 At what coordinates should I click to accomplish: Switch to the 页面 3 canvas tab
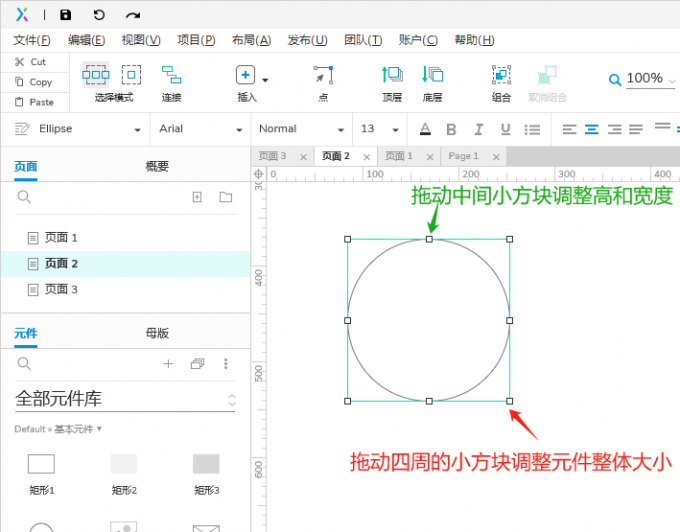[272, 156]
